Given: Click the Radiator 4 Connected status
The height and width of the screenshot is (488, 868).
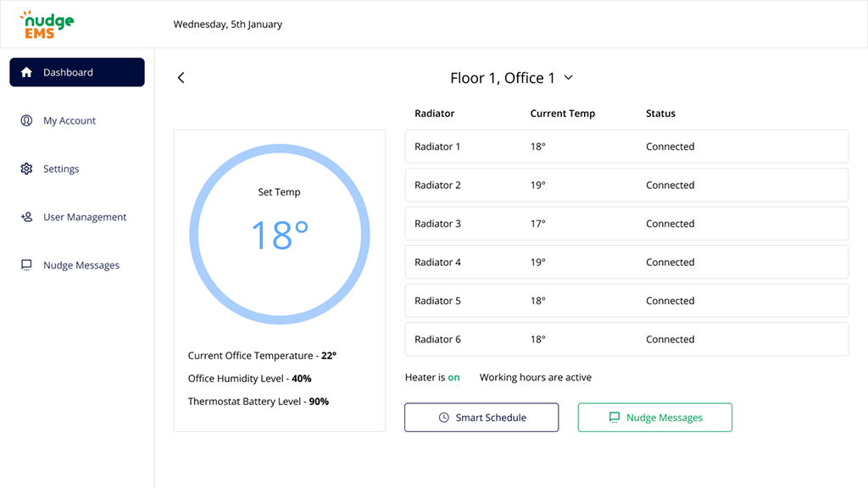Looking at the screenshot, I should (x=670, y=263).
